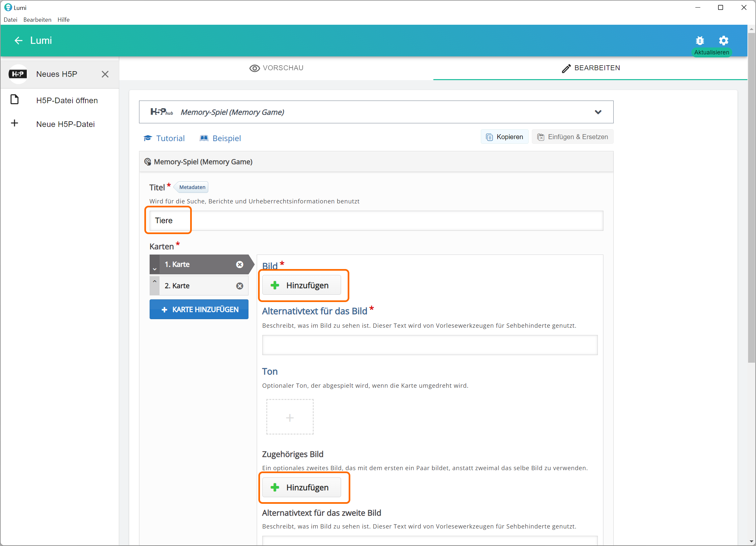Click the H5P-Datei öffnen file icon
Screen dimensions: 756x546
coord(15,100)
